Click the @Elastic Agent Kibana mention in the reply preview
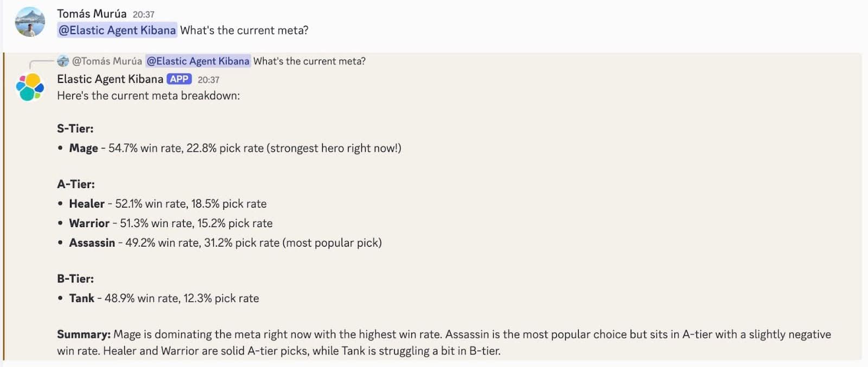The width and height of the screenshot is (868, 367). pos(198,61)
